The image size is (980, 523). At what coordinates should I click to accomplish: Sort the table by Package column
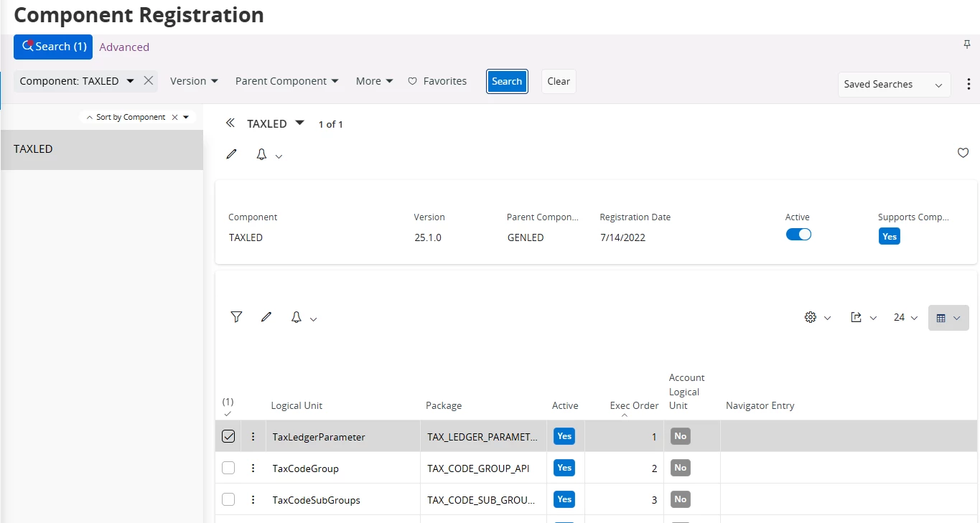[444, 405]
